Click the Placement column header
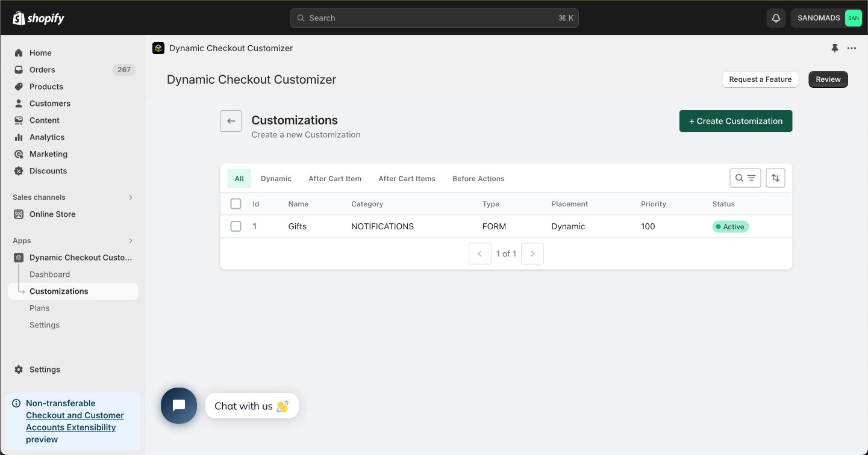 (x=569, y=204)
